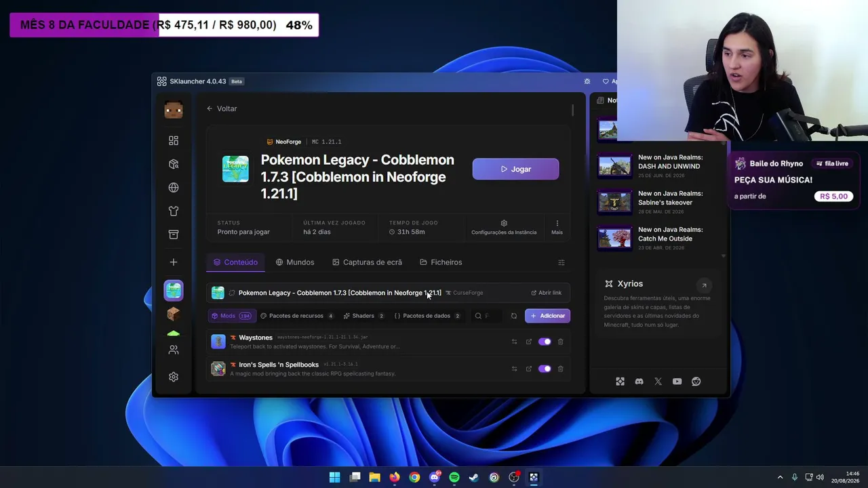Screen dimensions: 868x488
Task: Switch to the Conteúdo tab
Action: 235,262
